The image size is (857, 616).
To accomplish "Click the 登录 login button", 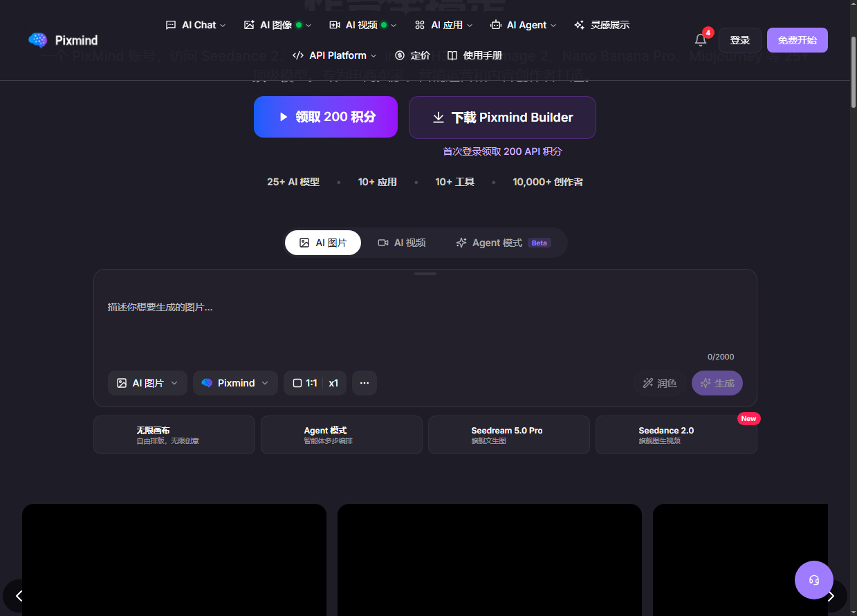I will click(x=740, y=40).
